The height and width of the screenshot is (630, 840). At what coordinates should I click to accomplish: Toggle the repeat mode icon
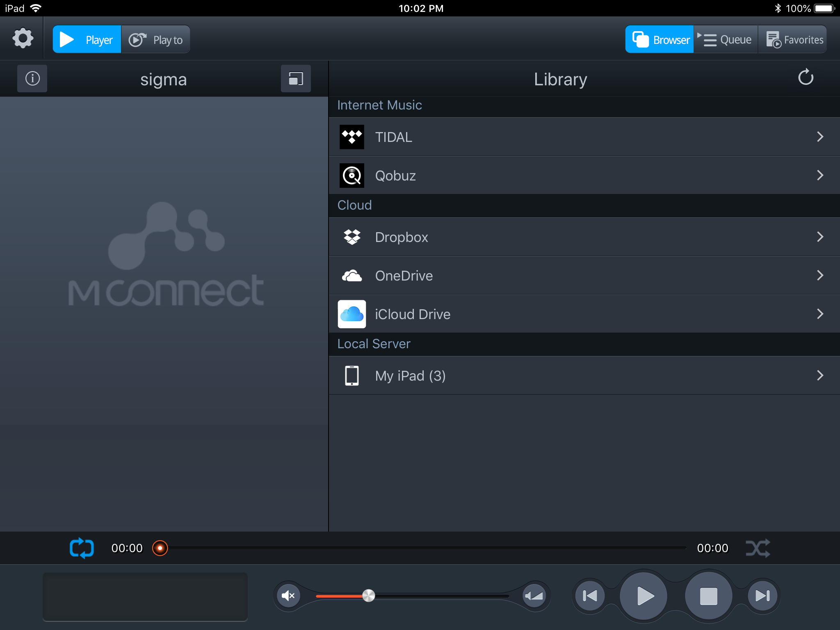click(x=82, y=548)
